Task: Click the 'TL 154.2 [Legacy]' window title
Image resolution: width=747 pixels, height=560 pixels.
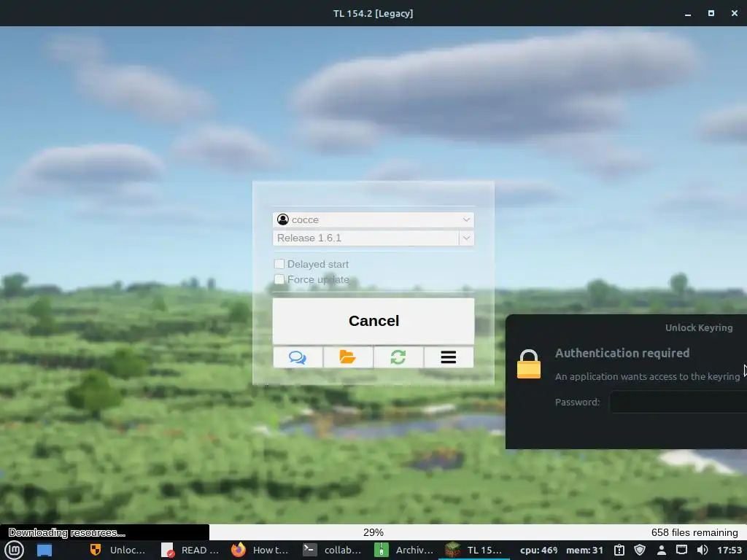Action: tap(373, 13)
